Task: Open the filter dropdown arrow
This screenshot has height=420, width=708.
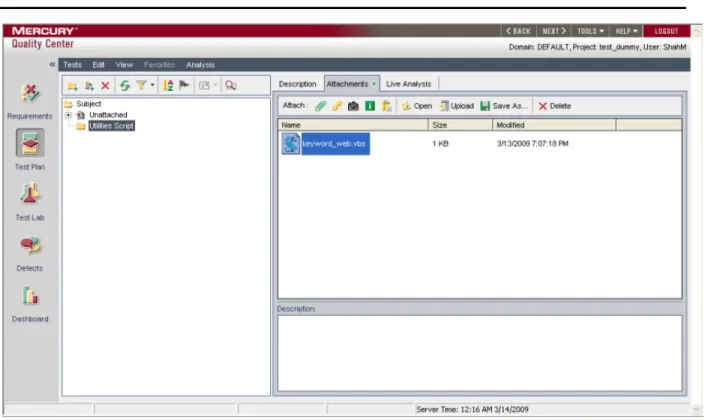Action: point(152,85)
